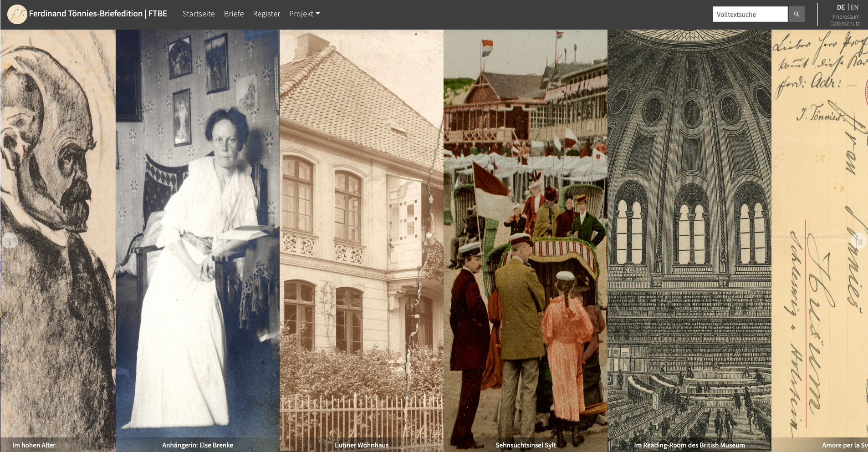Open the Impressum link
Screen dimensions: 868x452
846,17
